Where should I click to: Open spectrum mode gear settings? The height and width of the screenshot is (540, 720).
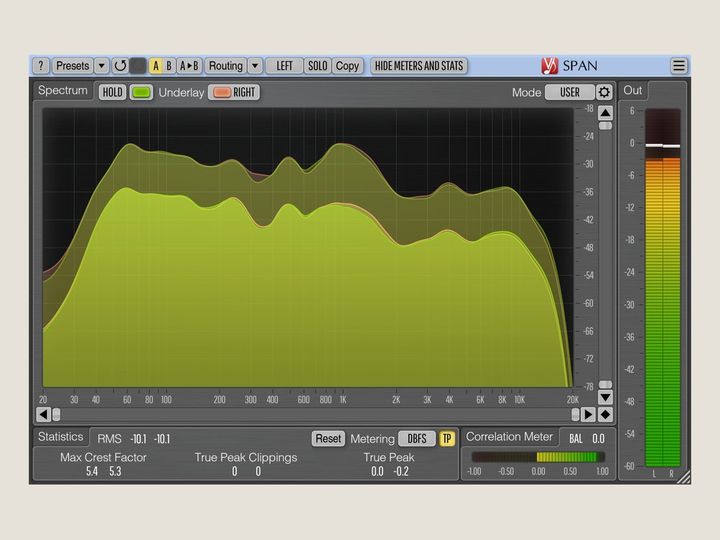tap(604, 92)
